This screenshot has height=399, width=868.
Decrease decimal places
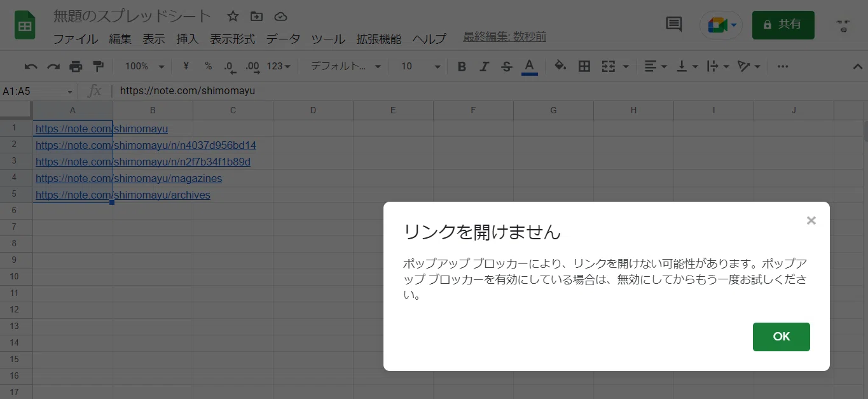tap(230, 66)
